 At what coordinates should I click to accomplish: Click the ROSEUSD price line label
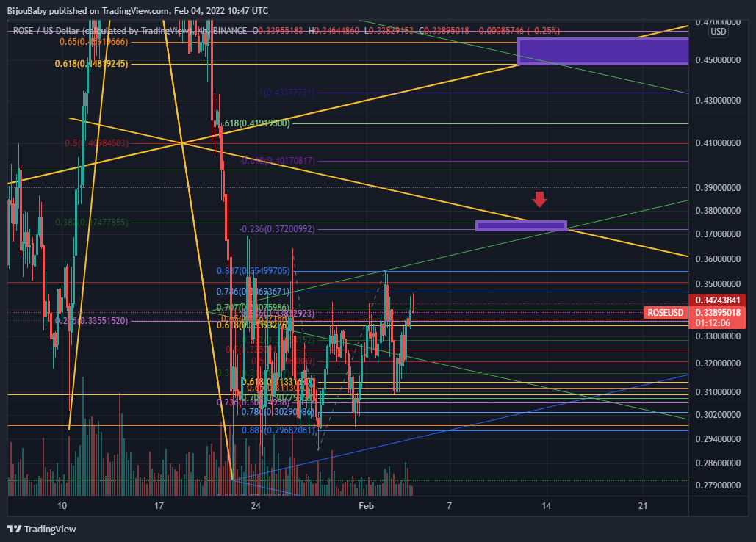click(x=666, y=313)
